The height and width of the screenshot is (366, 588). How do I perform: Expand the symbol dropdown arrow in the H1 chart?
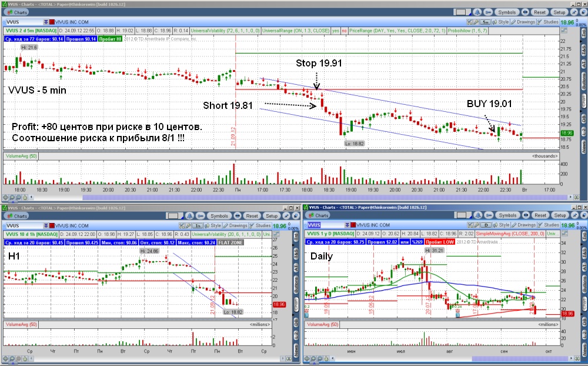pos(46,226)
